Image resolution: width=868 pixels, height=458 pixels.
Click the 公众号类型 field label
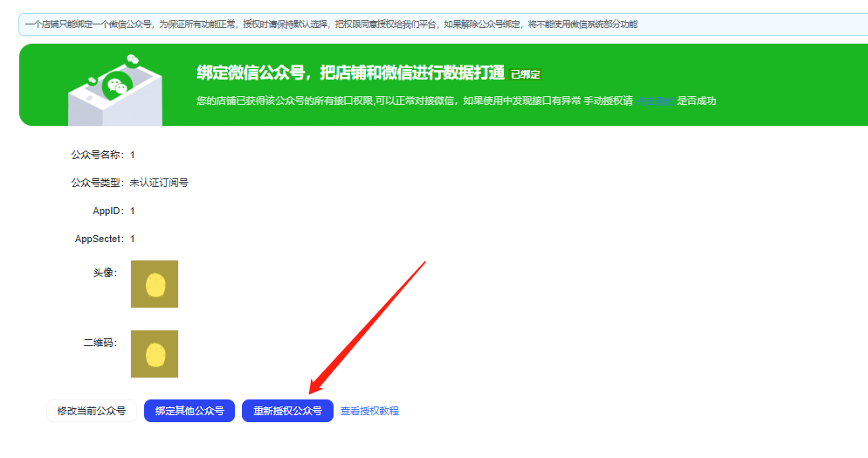[x=98, y=183]
